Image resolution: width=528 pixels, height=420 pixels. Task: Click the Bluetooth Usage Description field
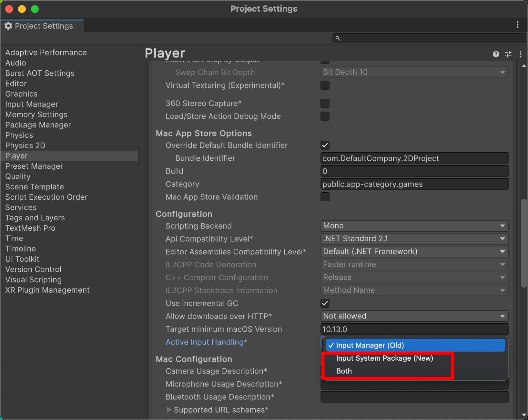(x=414, y=397)
